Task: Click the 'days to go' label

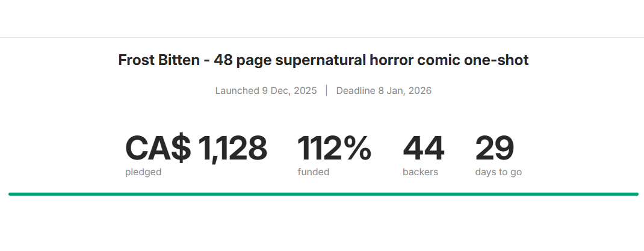Action: tap(498, 172)
